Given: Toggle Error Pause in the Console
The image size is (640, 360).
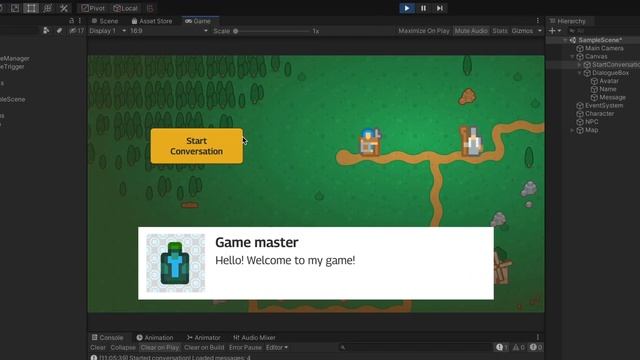Looking at the screenshot, I should point(245,347).
